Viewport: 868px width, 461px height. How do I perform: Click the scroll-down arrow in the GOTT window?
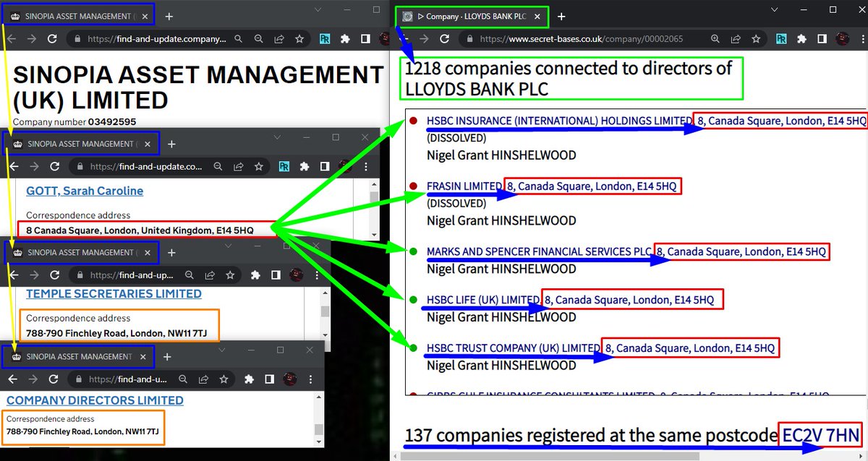pyautogui.click(x=373, y=235)
